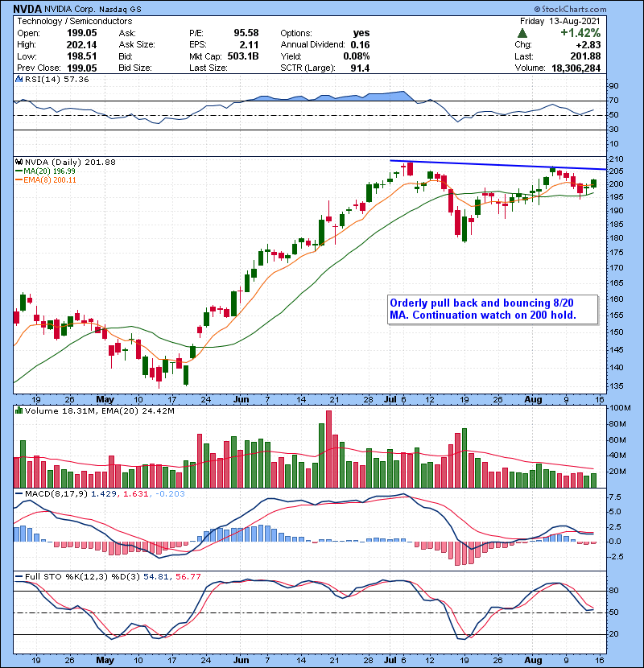
Task: Click the red stochastic %D value 56.77
Action: (x=188, y=576)
